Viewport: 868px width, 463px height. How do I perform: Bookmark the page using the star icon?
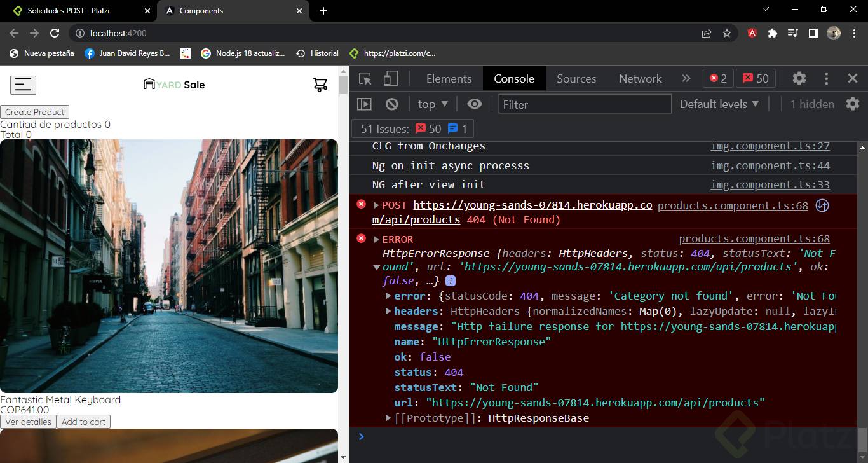pyautogui.click(x=726, y=33)
